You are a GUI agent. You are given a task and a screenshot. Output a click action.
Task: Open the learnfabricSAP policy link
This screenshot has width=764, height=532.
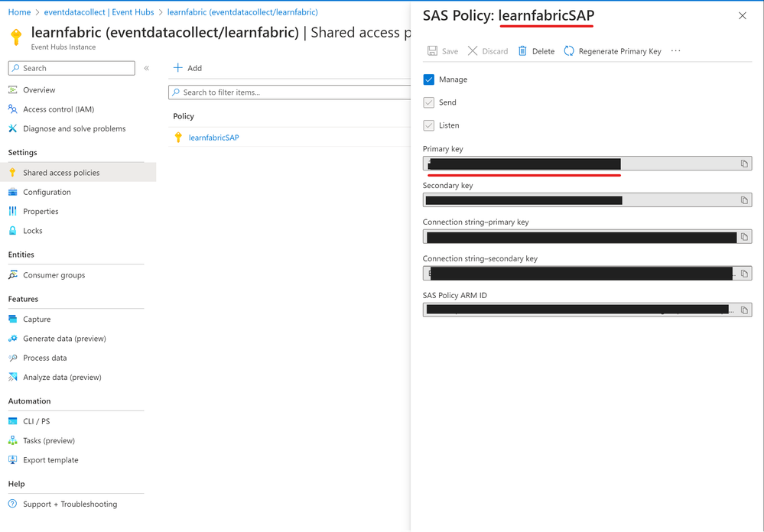[214, 138]
